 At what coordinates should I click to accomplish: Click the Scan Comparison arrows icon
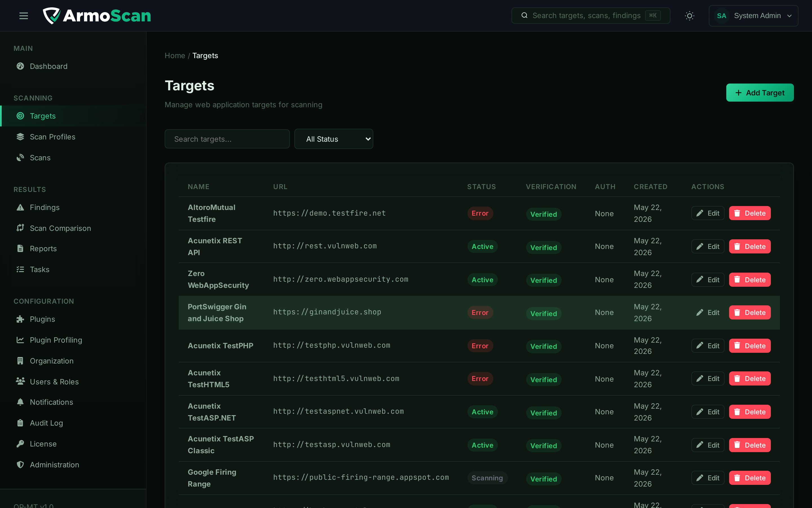click(21, 228)
